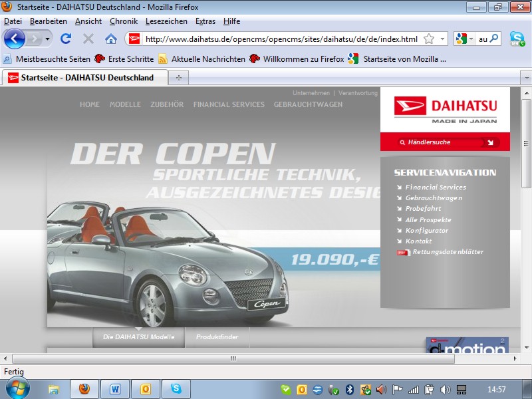Screen dimensions: 532x399
Task: Open the Extras menu
Action: tap(205, 21)
